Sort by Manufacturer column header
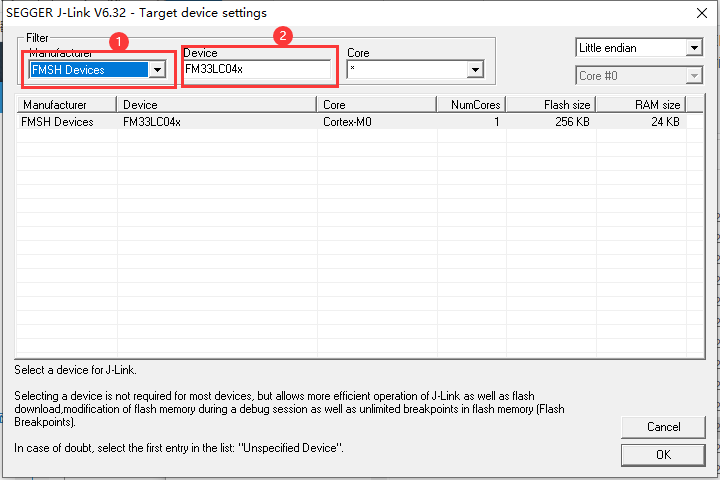 click(x=67, y=105)
